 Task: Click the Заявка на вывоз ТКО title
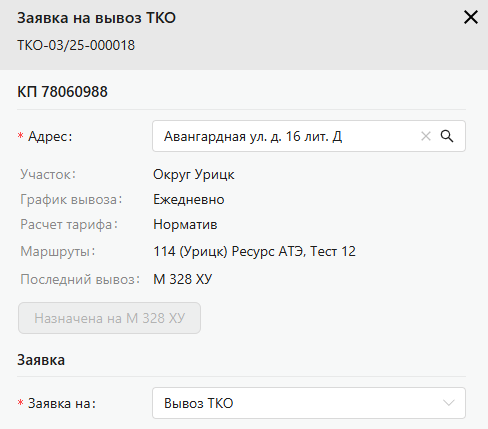pos(96,18)
